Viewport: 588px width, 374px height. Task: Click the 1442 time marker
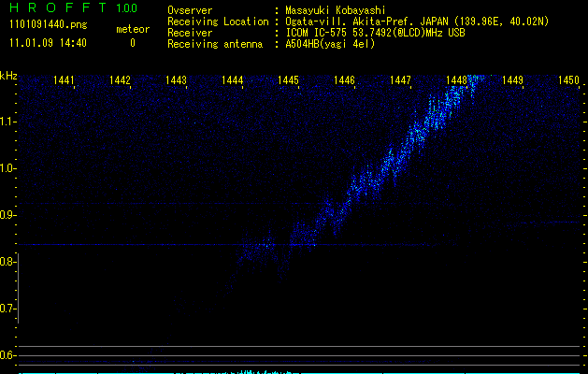click(120, 79)
